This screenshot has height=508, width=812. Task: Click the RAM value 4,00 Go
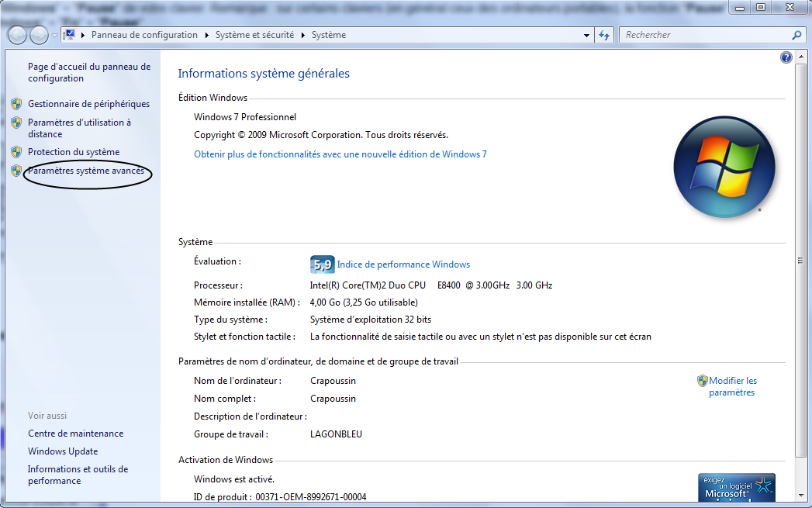(364, 302)
